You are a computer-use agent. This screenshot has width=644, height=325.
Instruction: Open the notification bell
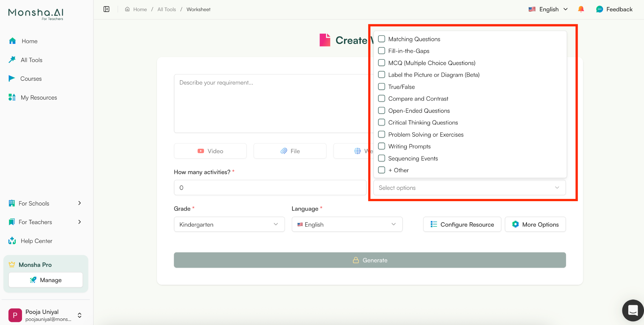pyautogui.click(x=581, y=9)
